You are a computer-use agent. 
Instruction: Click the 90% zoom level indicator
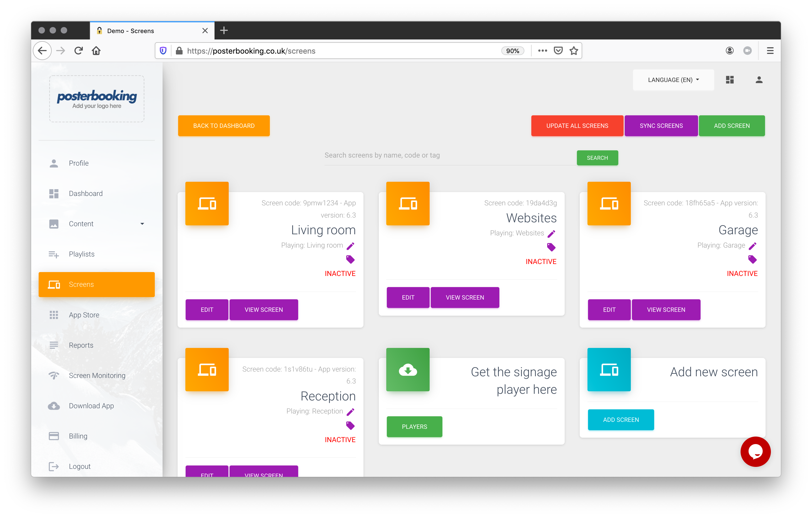click(x=512, y=51)
